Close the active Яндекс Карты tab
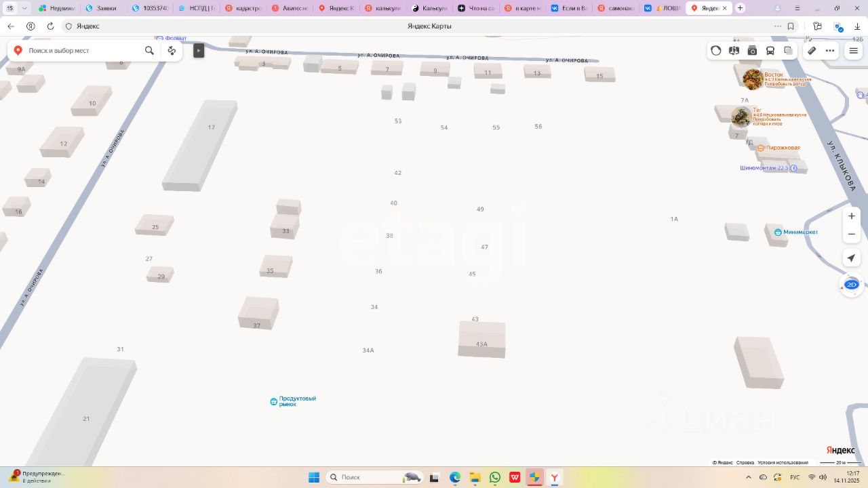868x488 pixels. click(724, 8)
